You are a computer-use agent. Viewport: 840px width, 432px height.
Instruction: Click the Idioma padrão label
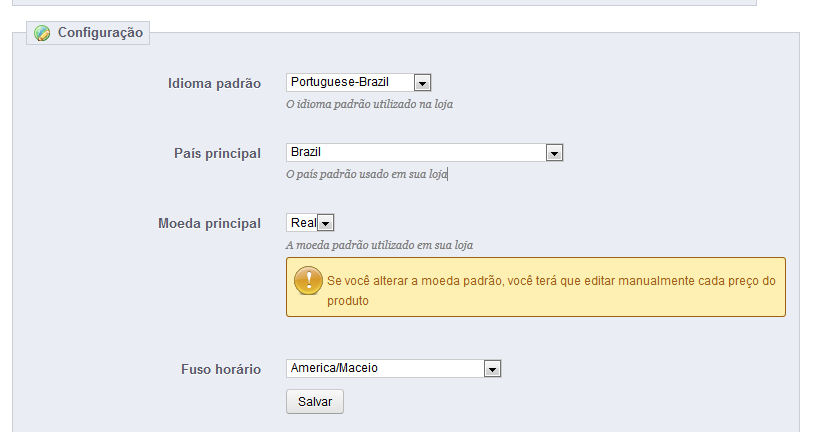[214, 84]
